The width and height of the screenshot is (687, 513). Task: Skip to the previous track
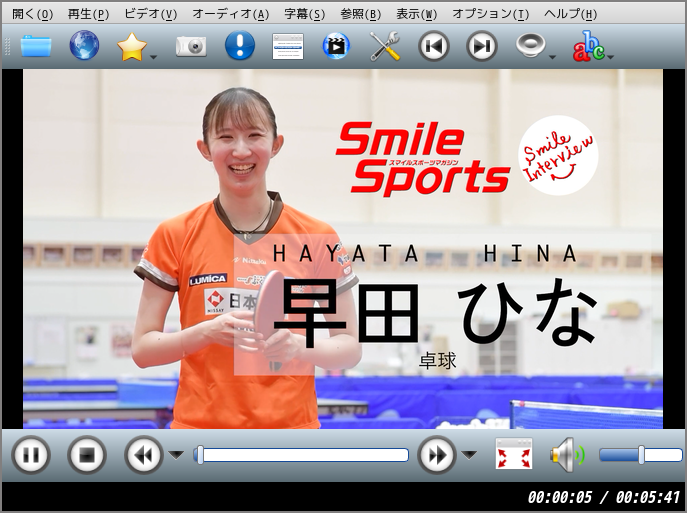click(434, 46)
